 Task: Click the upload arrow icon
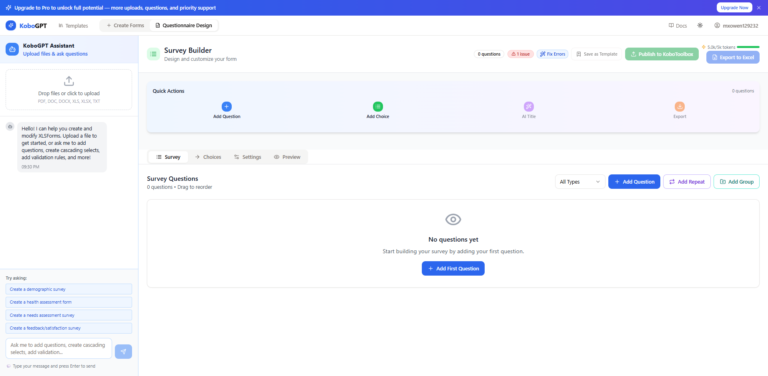(x=69, y=81)
